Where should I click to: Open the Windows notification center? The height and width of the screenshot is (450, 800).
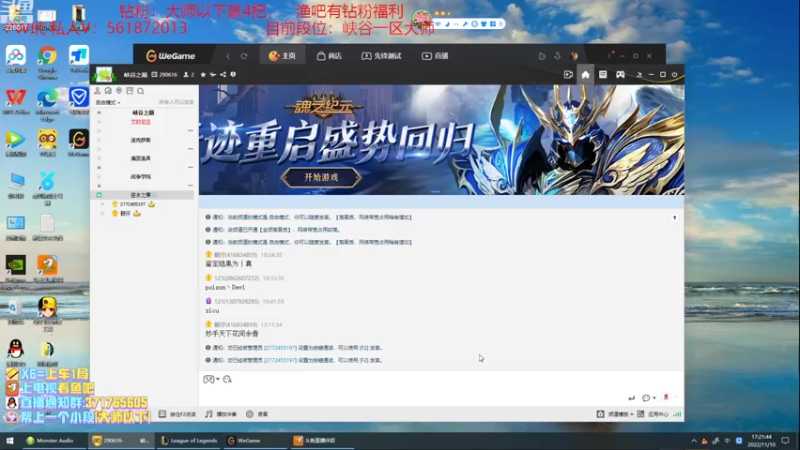coord(785,440)
